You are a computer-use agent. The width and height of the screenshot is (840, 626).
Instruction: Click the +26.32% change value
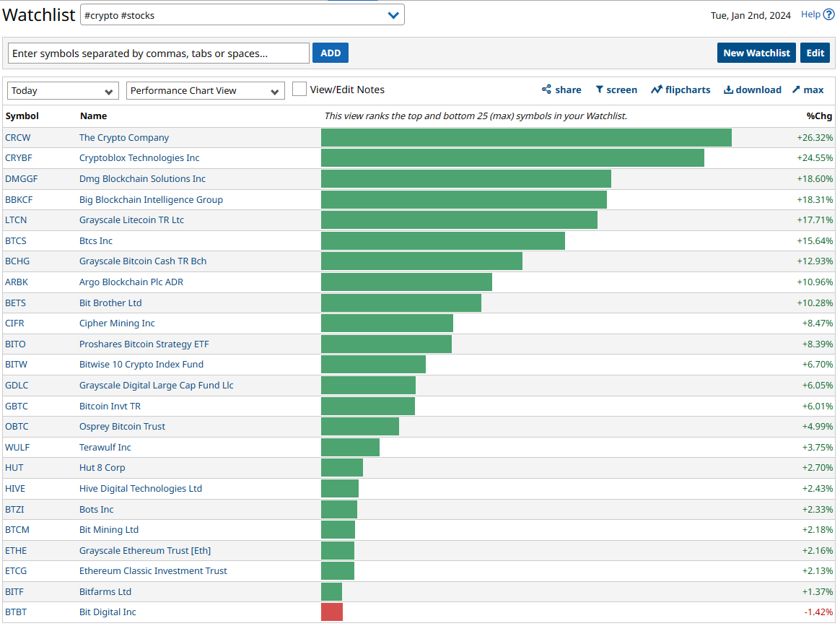(815, 138)
